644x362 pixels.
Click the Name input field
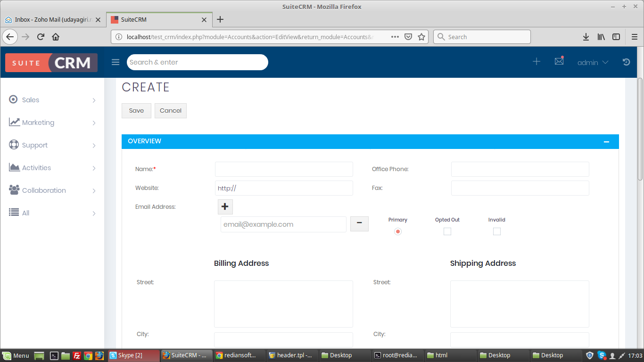pos(284,169)
